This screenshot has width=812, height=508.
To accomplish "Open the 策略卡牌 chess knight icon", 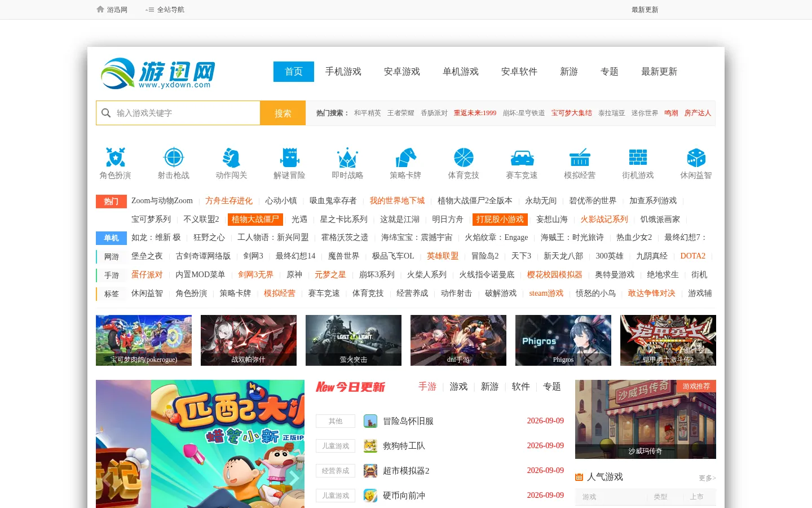I will point(406,157).
